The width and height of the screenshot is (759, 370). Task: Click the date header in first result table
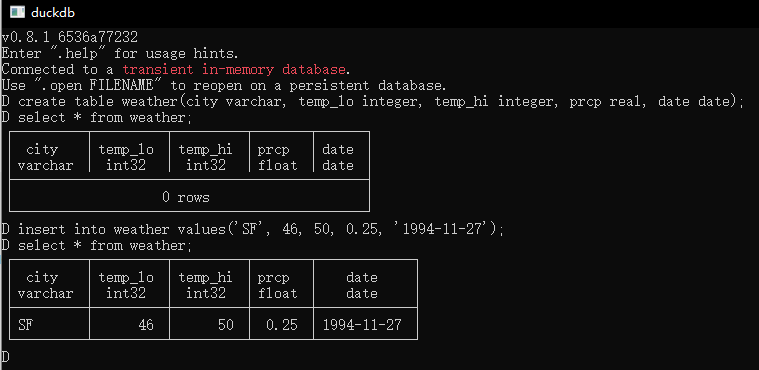coord(338,157)
